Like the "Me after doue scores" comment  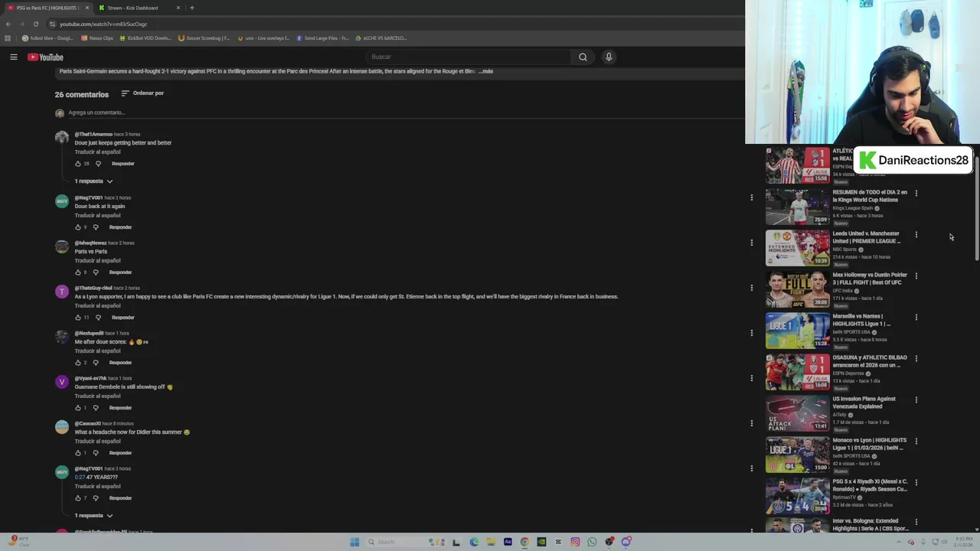pos(77,363)
